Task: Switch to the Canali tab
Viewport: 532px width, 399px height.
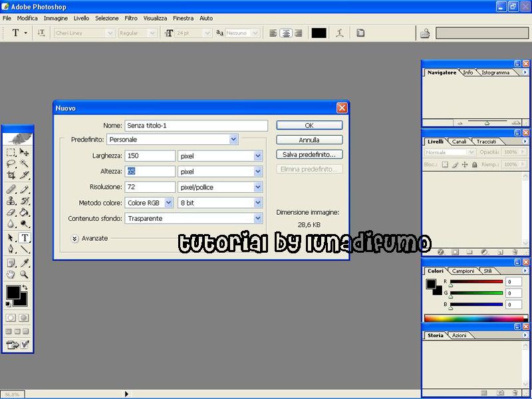Action: [459, 142]
